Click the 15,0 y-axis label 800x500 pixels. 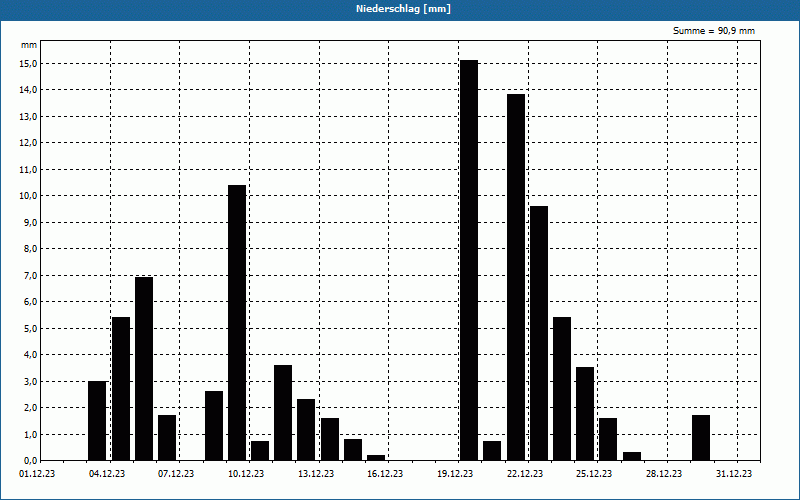click(x=28, y=64)
